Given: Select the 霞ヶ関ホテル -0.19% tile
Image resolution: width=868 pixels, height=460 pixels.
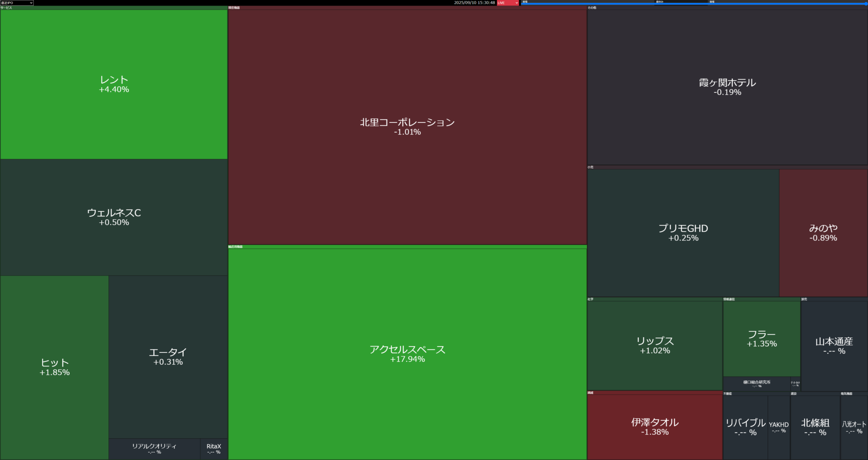Looking at the screenshot, I should pos(727,87).
